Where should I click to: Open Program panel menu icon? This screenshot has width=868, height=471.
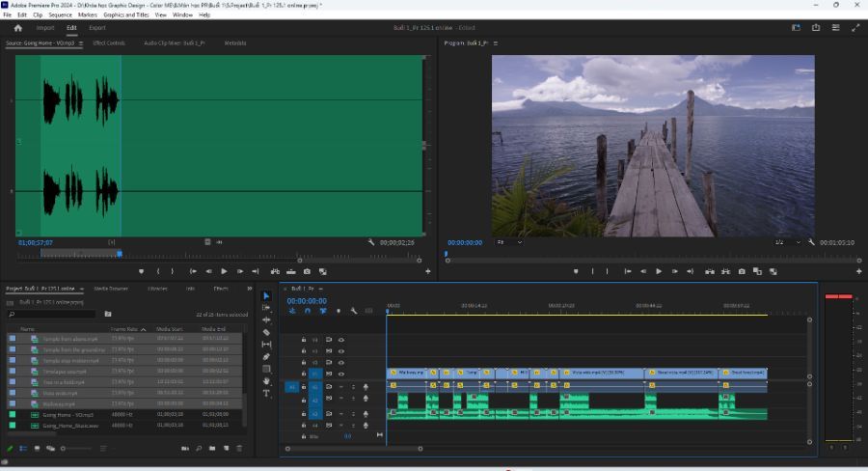tap(496, 43)
